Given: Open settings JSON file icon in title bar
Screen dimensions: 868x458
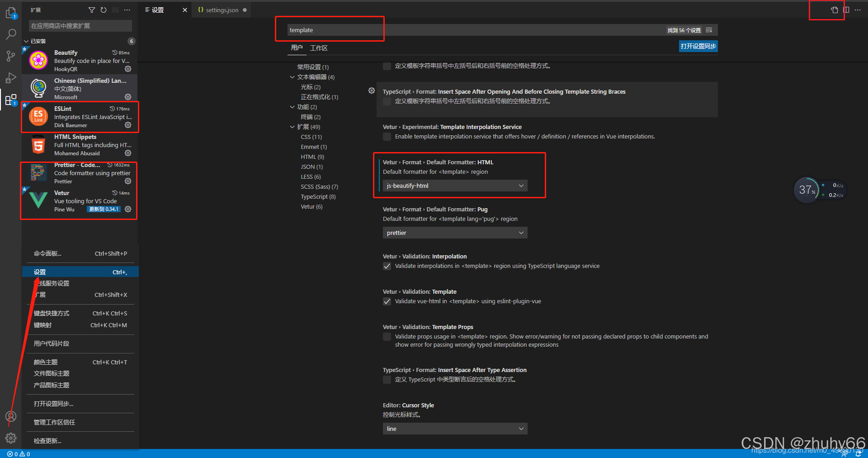Looking at the screenshot, I should 835,10.
